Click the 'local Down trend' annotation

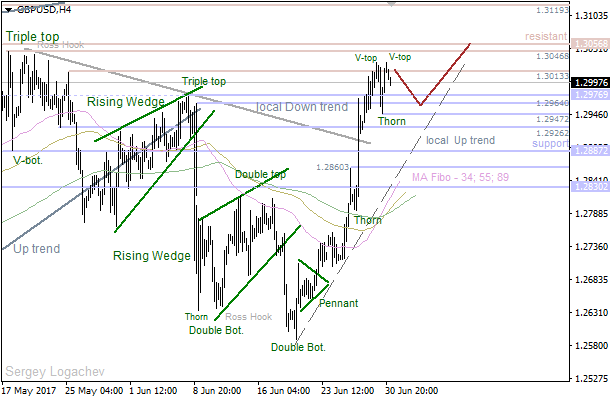coord(302,107)
